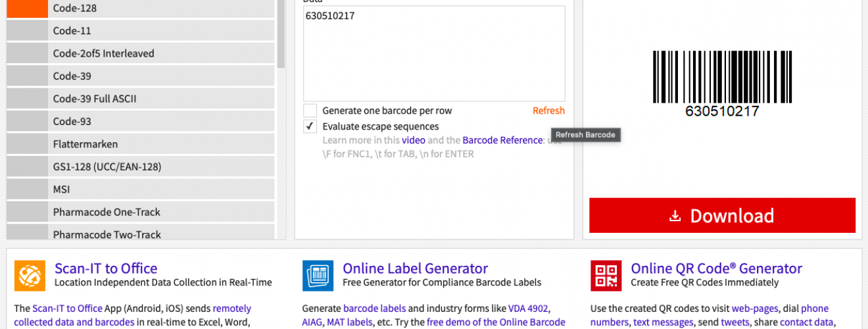The width and height of the screenshot is (868, 329).
Task: Click the 630510217 text under the barcode
Action: click(x=722, y=111)
